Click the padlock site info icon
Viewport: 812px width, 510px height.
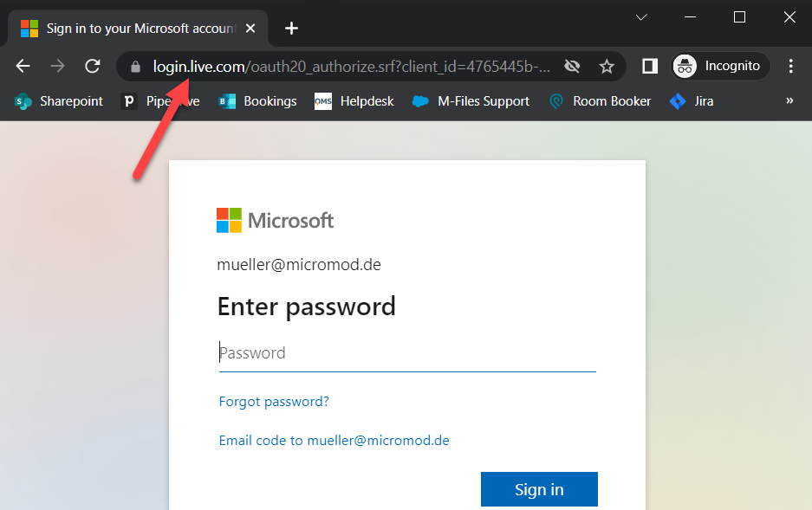pyautogui.click(x=134, y=66)
